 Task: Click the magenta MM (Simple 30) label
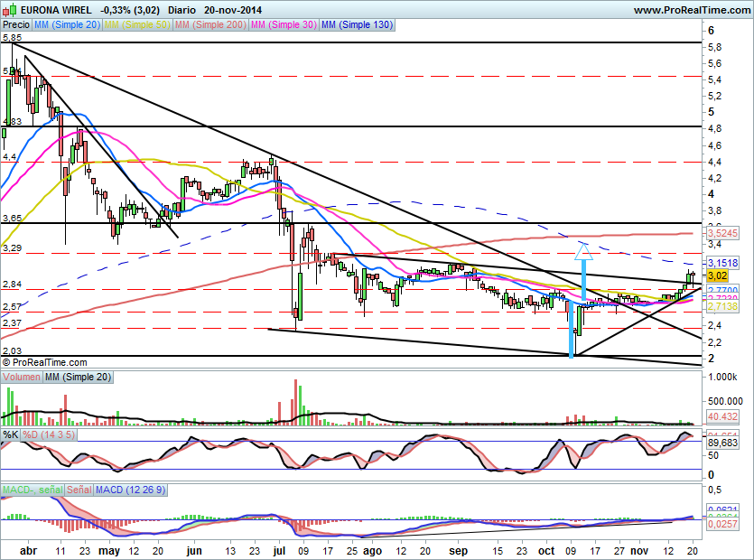pos(284,25)
